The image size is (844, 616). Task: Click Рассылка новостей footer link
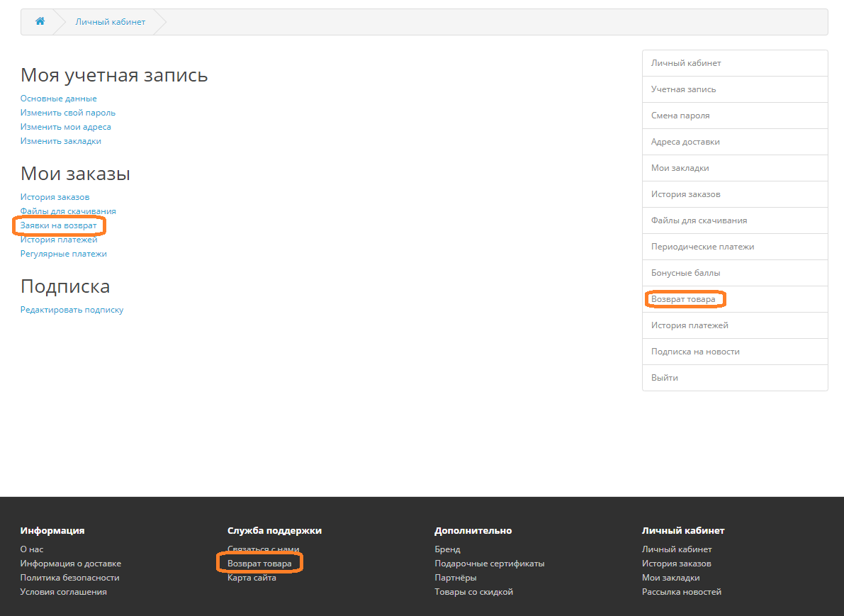pos(681,592)
